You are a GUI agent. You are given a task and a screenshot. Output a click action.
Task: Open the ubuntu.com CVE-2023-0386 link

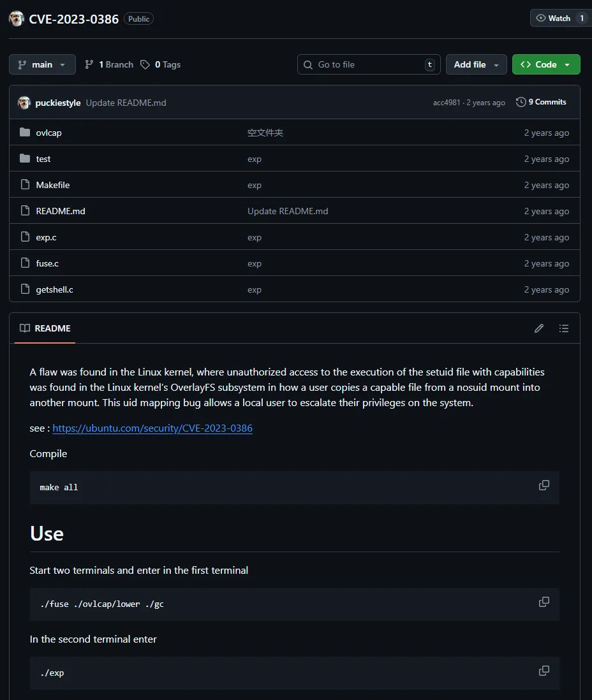(152, 428)
